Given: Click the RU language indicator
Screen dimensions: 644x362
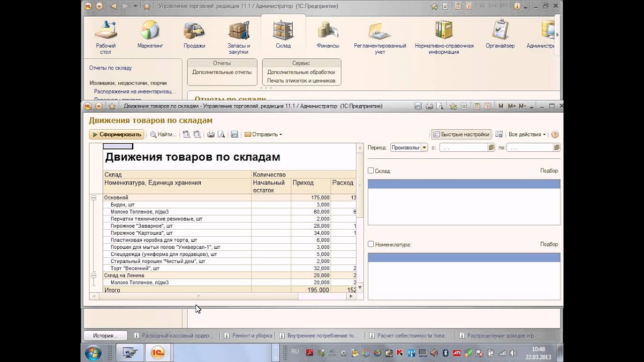Looking at the screenshot, I should 295,351.
